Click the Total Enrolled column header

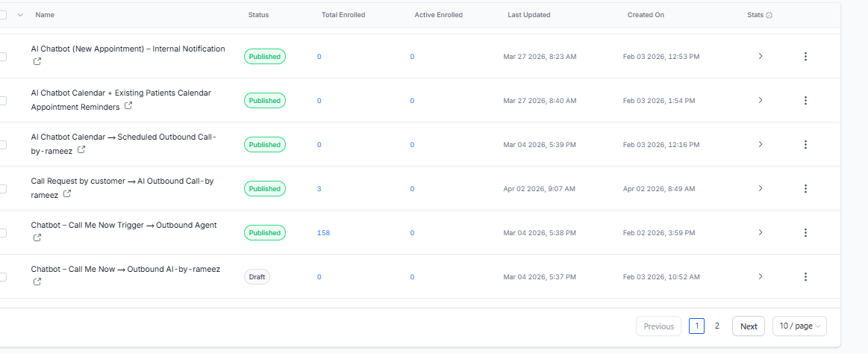pos(343,15)
